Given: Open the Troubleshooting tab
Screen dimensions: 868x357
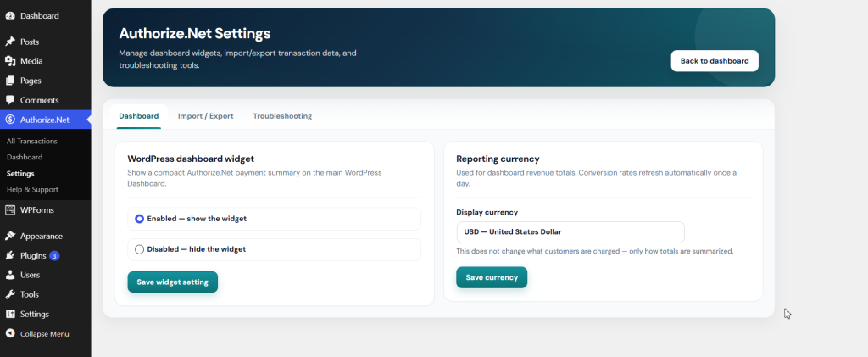Looking at the screenshot, I should tap(282, 116).
